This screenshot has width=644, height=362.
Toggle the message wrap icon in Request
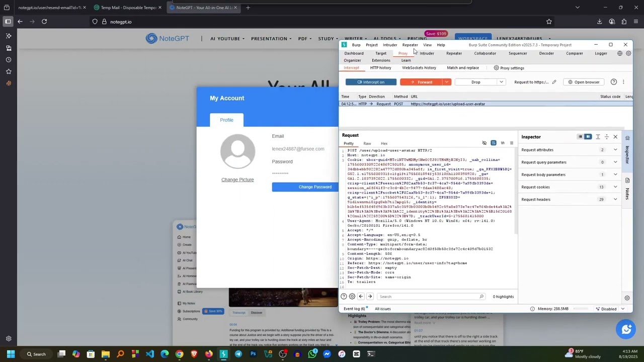pos(494,143)
